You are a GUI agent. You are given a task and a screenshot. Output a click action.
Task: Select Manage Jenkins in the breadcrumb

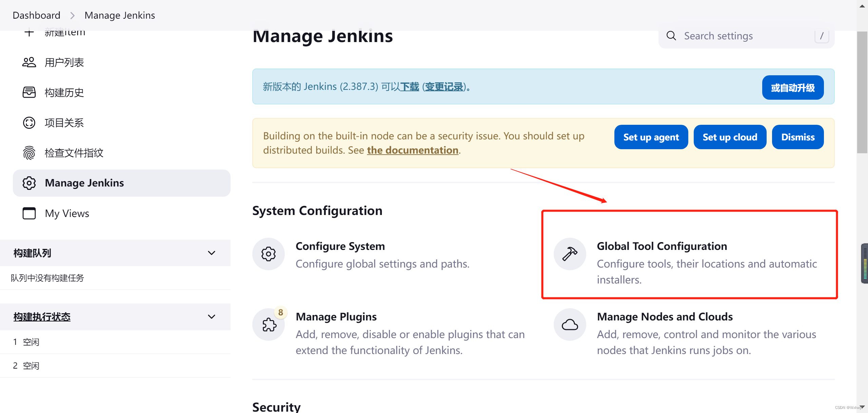tap(119, 15)
